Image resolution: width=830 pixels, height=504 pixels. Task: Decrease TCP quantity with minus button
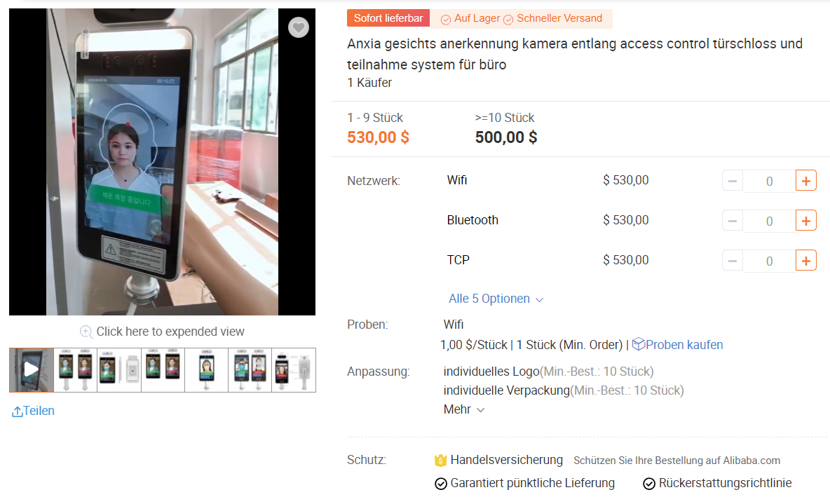click(x=733, y=261)
